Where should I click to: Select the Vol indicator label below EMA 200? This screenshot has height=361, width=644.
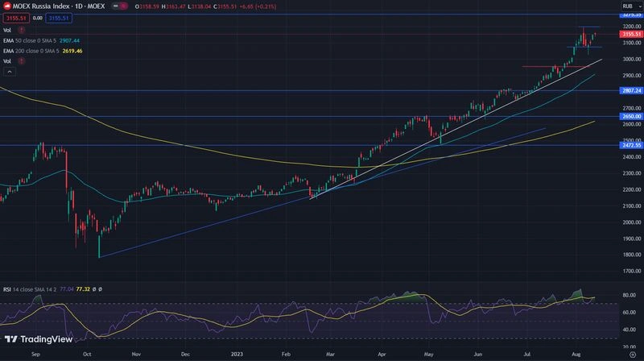click(x=7, y=61)
